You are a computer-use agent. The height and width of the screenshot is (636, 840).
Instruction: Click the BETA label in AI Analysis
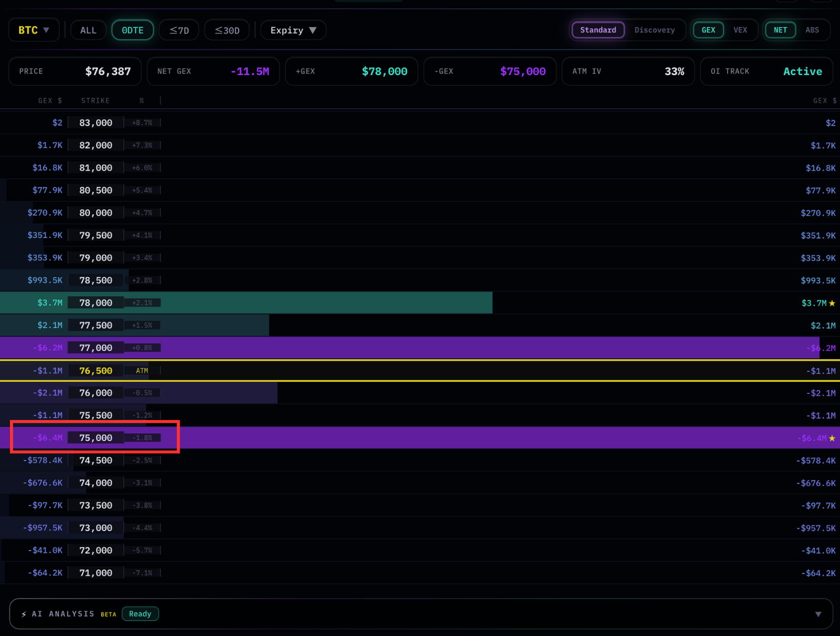click(x=109, y=614)
